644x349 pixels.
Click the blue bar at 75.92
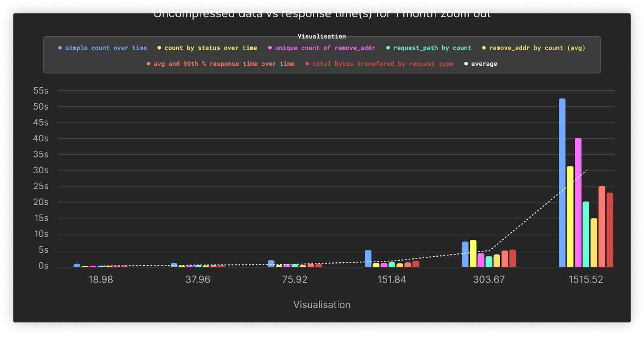click(x=271, y=264)
